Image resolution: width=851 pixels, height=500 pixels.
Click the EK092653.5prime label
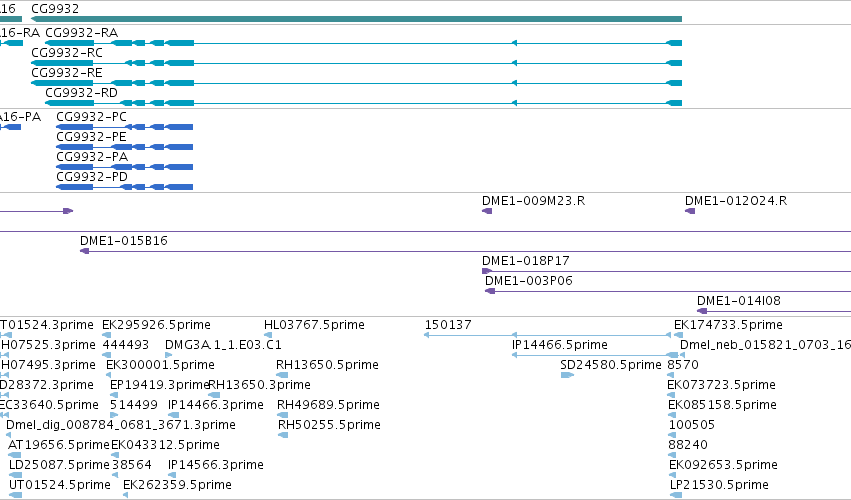723,465
